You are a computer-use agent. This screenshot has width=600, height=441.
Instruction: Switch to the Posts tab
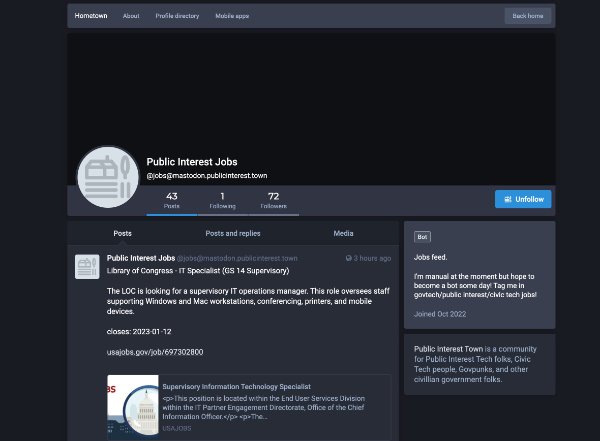[x=122, y=233]
